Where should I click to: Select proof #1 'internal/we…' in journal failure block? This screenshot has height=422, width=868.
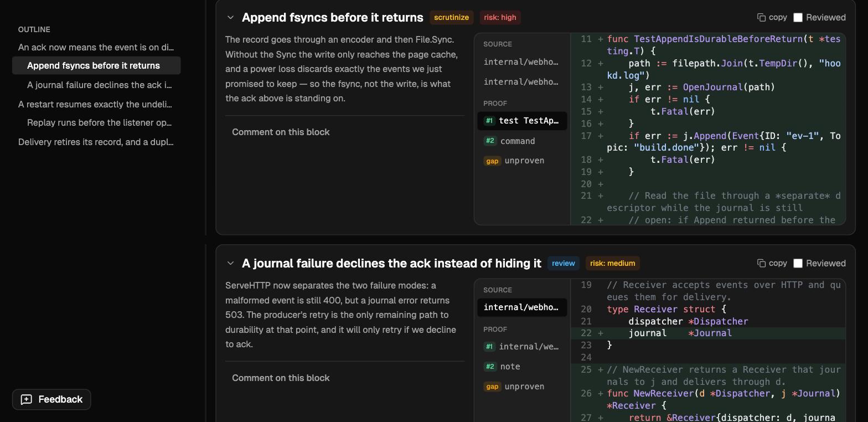coord(521,347)
